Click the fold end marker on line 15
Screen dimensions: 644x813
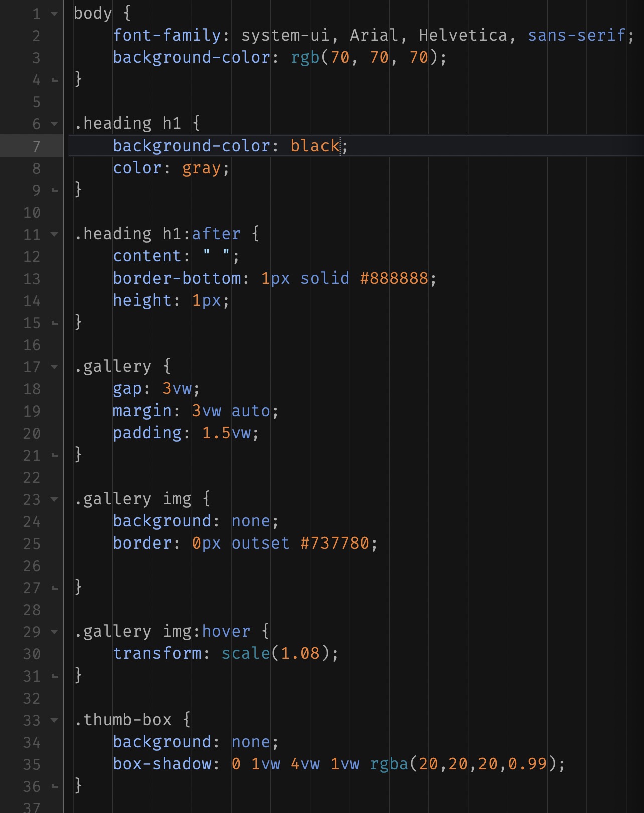(55, 323)
